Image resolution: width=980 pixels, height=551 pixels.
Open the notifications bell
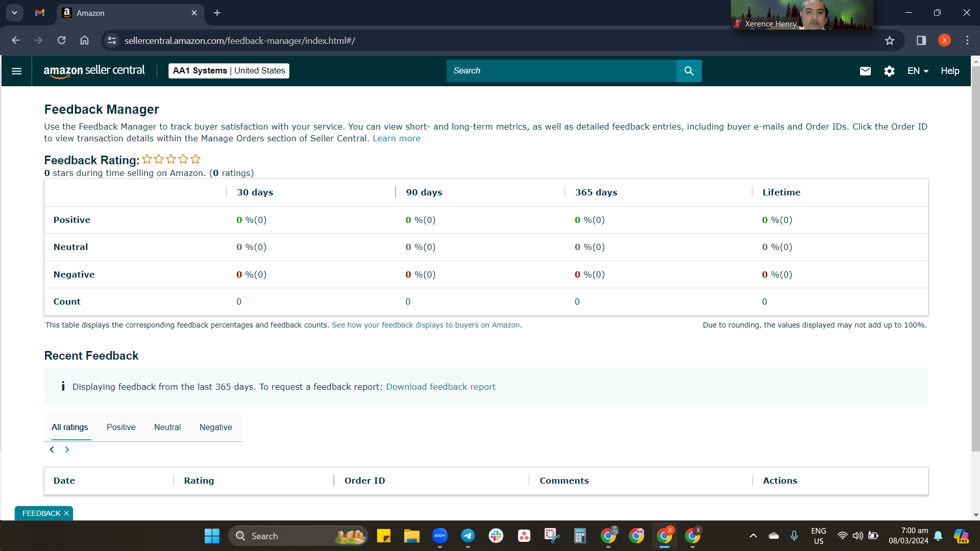pyautogui.click(x=938, y=536)
